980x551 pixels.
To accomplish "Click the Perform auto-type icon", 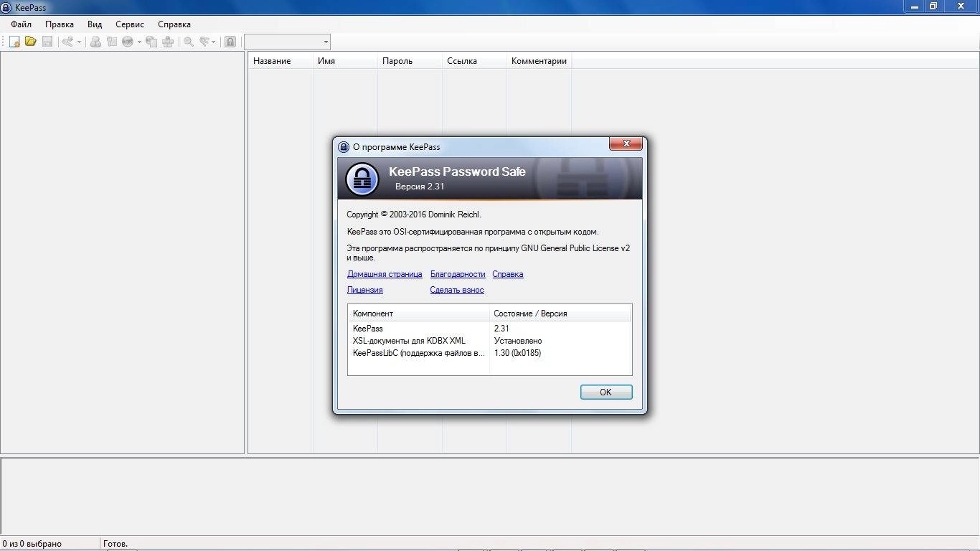I will click(x=168, y=42).
